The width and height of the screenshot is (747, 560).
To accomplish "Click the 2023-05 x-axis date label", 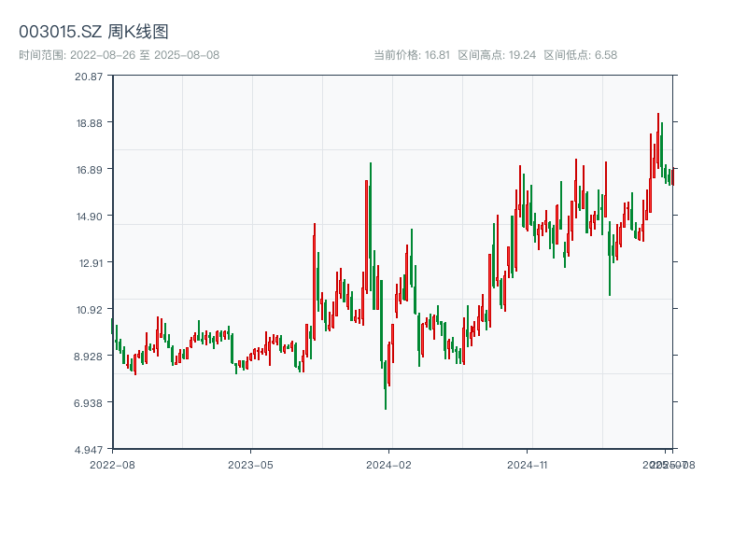I will click(x=250, y=464).
